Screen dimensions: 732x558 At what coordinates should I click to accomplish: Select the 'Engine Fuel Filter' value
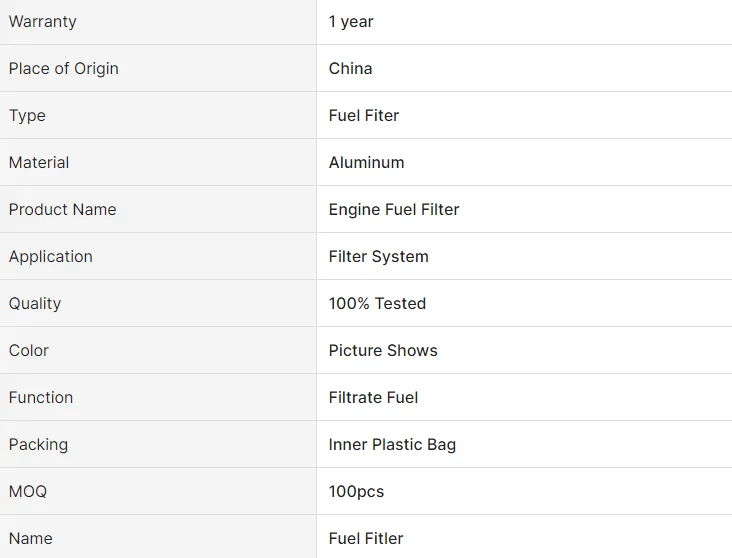[394, 209]
